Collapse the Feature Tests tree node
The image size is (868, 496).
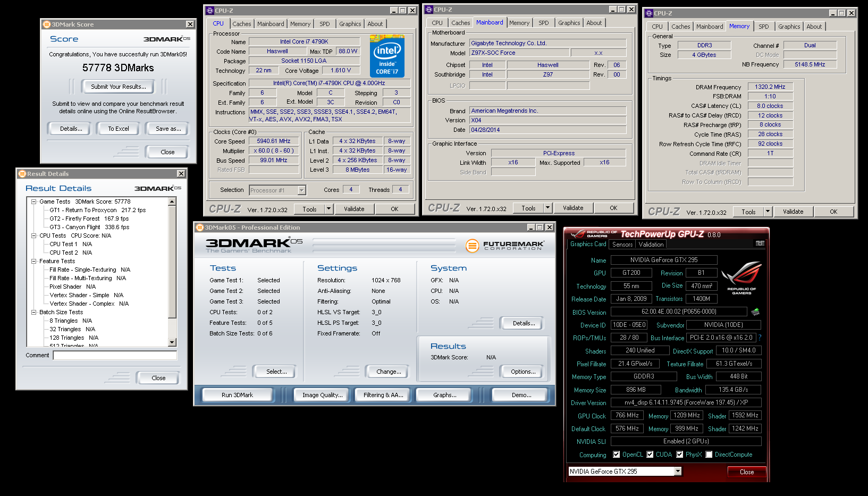tap(34, 262)
